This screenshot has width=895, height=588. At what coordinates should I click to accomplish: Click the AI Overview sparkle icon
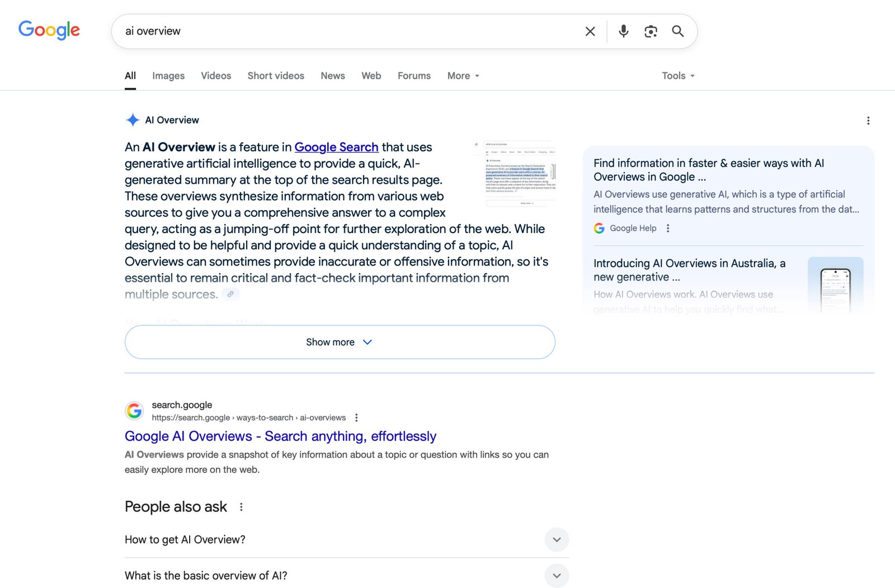[x=133, y=120]
